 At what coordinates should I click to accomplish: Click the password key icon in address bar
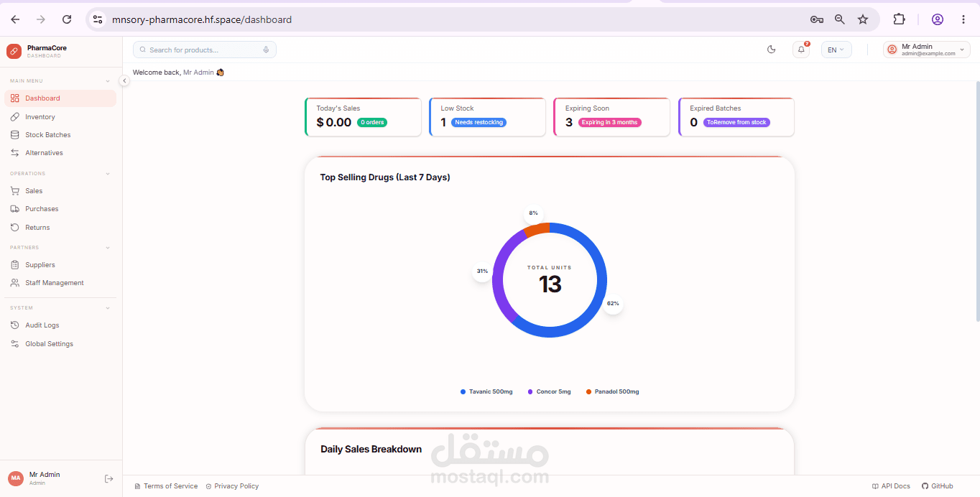pos(816,19)
